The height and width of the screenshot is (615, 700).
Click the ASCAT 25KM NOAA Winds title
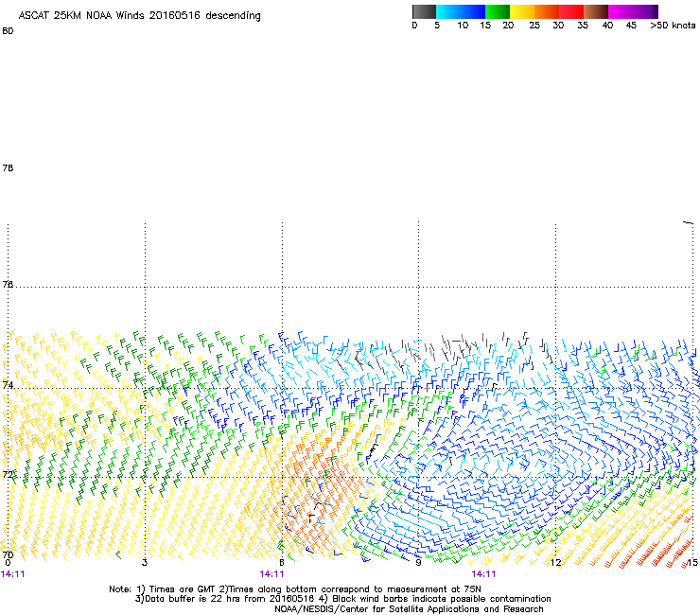(x=139, y=15)
